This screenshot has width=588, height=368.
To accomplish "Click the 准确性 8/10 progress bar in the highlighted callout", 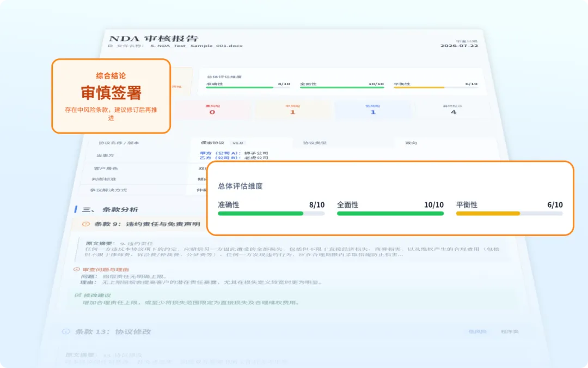I will coord(271,213).
